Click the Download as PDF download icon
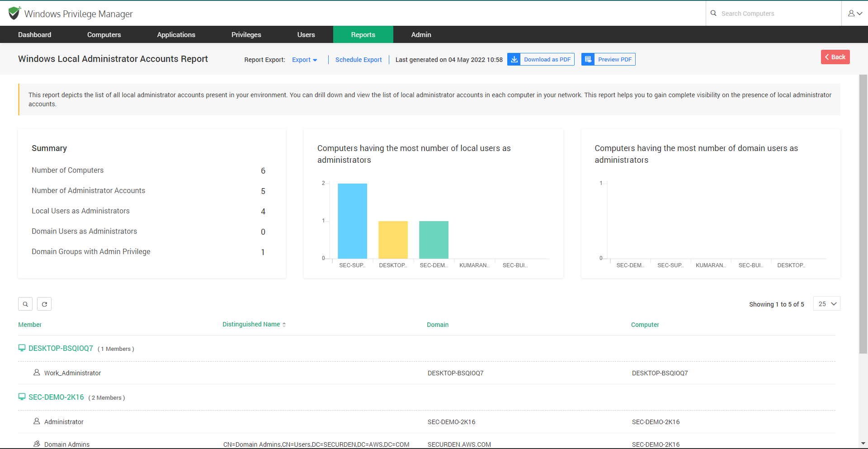This screenshot has height=449, width=868. pyautogui.click(x=514, y=59)
